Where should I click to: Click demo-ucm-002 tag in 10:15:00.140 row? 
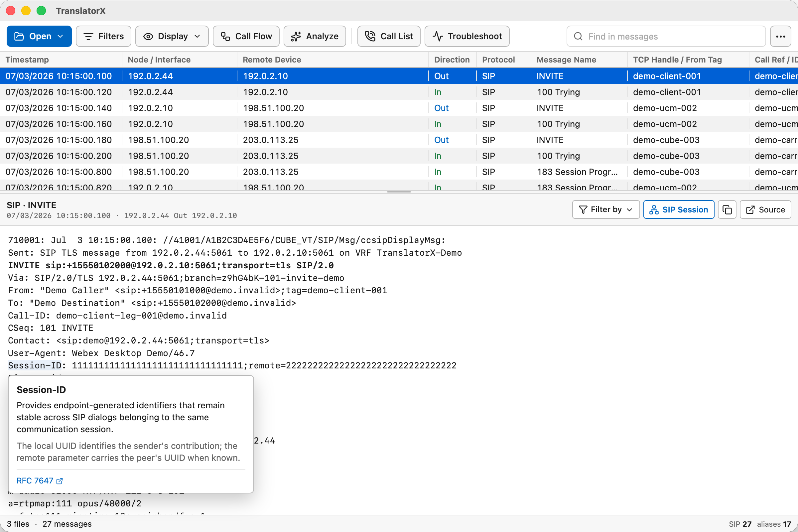point(665,108)
